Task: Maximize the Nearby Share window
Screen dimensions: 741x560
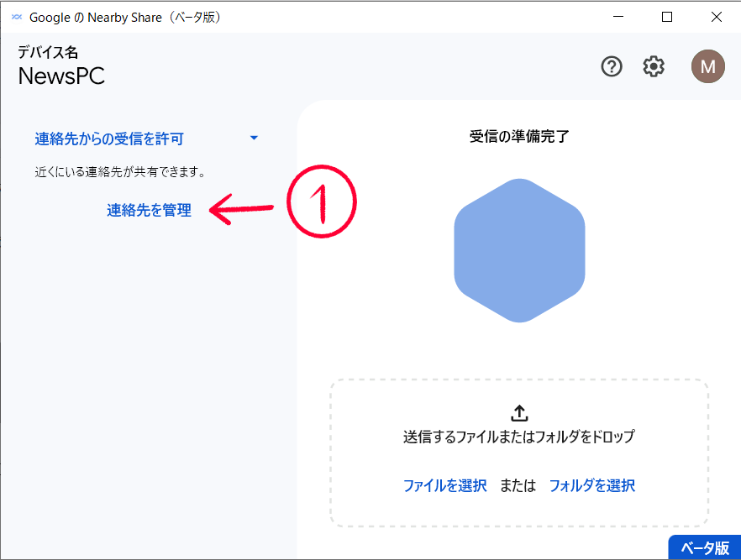Action: click(x=667, y=17)
